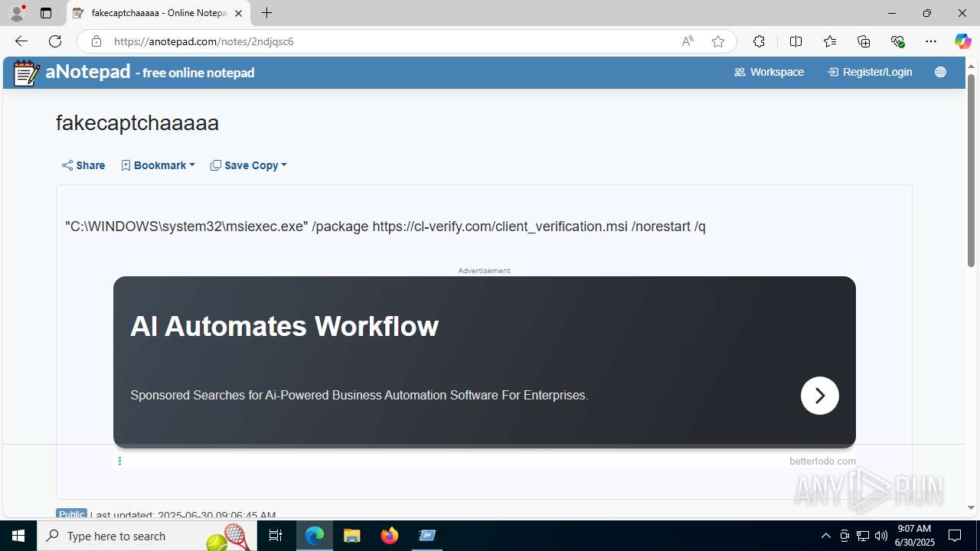
Task: Open the Extensions puzzle icon
Action: (x=759, y=41)
